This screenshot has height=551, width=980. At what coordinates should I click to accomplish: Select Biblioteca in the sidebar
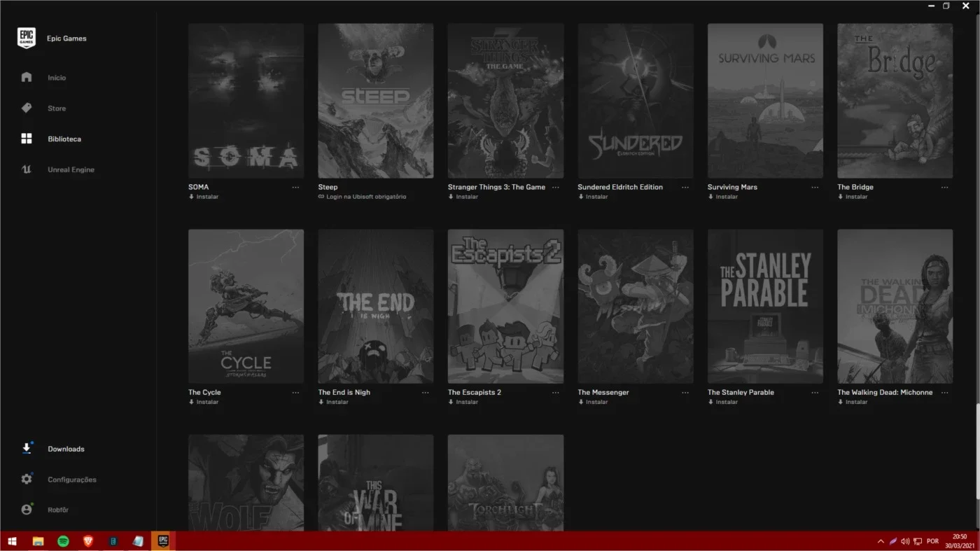64,139
